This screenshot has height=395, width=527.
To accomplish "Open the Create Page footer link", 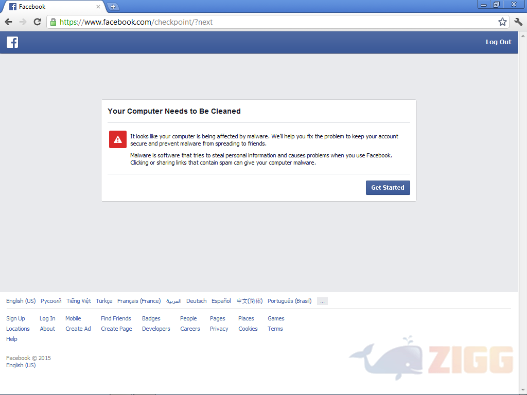I will tap(116, 329).
